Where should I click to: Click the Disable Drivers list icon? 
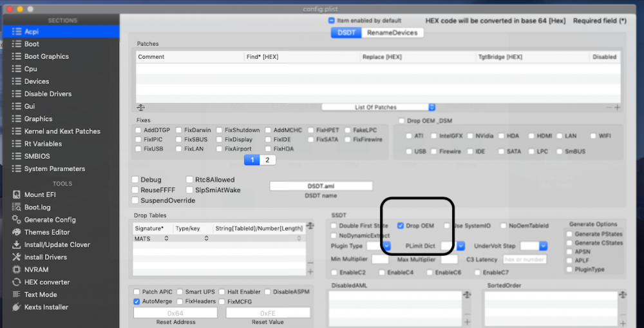[x=17, y=93]
